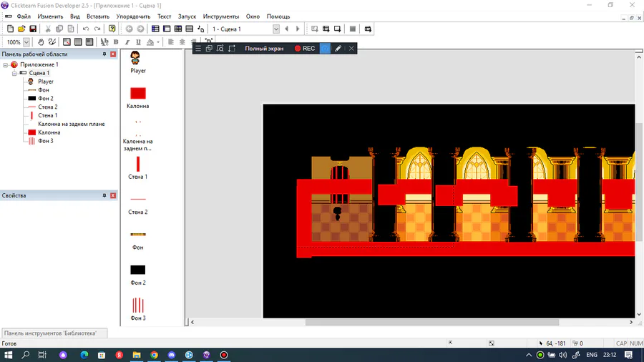
Task: Pin the Панель рабочей области panel
Action: 104,54
